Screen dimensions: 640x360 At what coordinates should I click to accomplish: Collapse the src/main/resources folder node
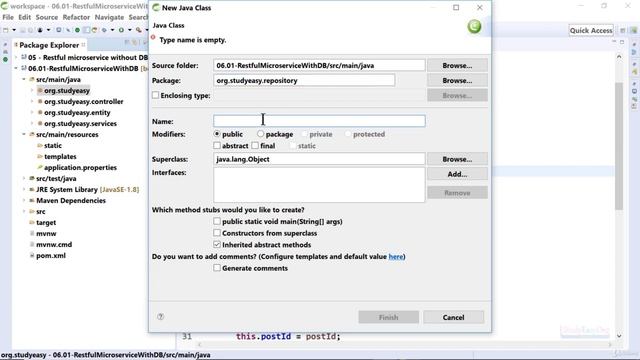pyautogui.click(x=24, y=134)
